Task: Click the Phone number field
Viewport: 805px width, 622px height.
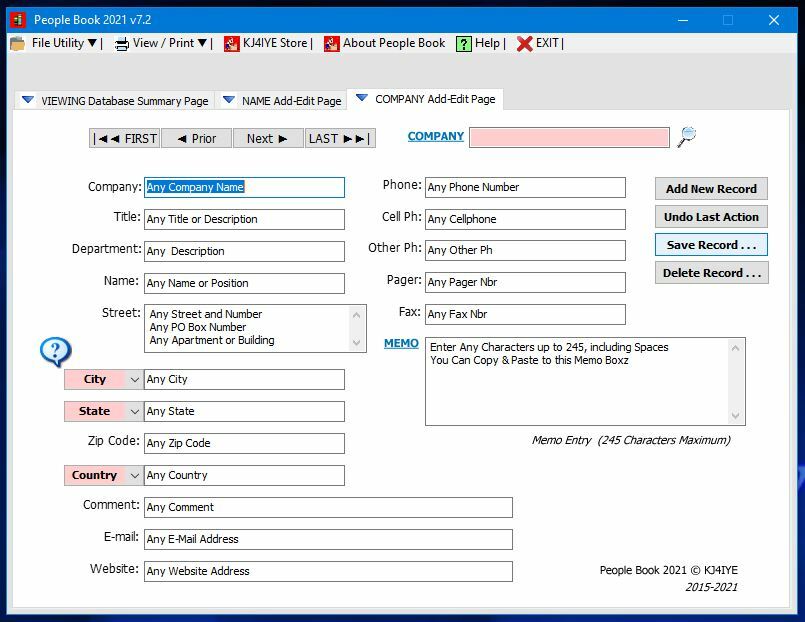Action: [x=525, y=187]
